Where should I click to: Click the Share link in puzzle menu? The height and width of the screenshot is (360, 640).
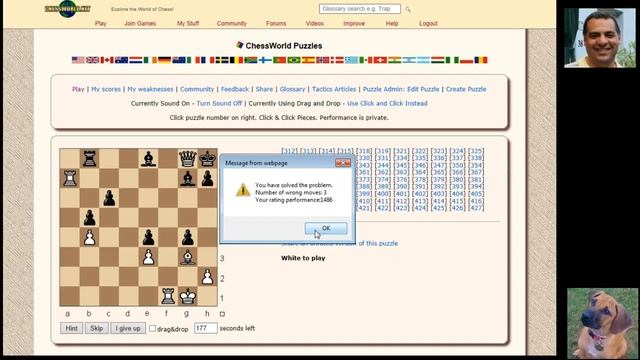click(264, 89)
